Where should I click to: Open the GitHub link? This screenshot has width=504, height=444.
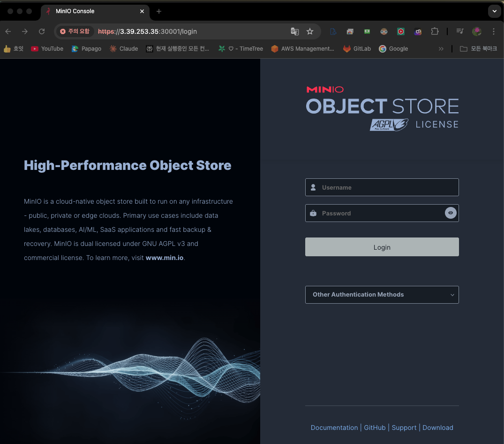[375, 428]
